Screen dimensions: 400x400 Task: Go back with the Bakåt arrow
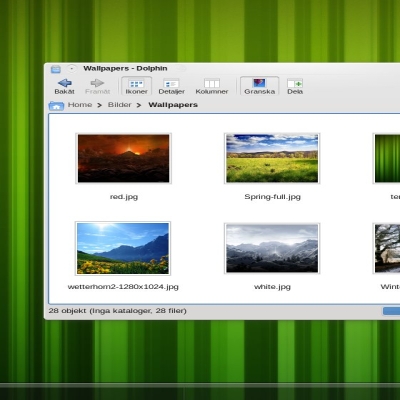pos(64,86)
